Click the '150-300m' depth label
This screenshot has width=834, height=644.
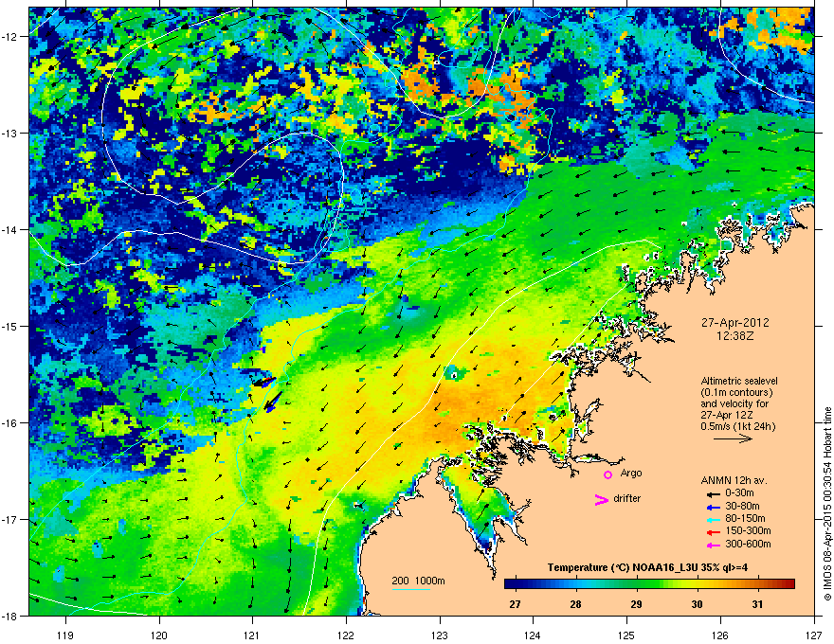(748, 530)
